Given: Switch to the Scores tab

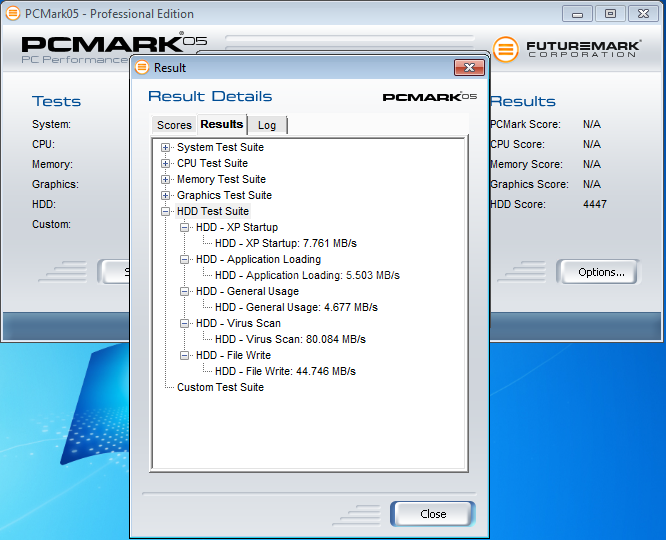Looking at the screenshot, I should click(174, 125).
